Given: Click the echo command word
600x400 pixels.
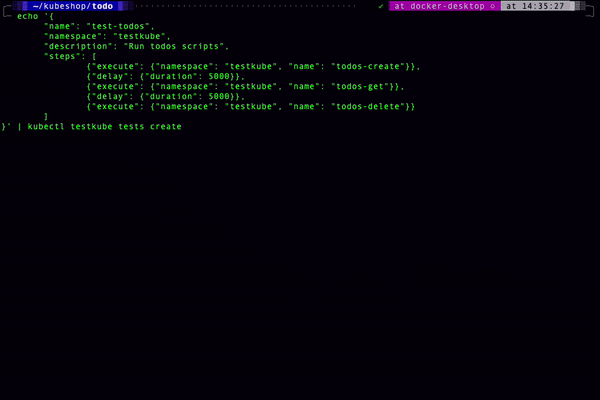Looking at the screenshot, I should [28, 16].
